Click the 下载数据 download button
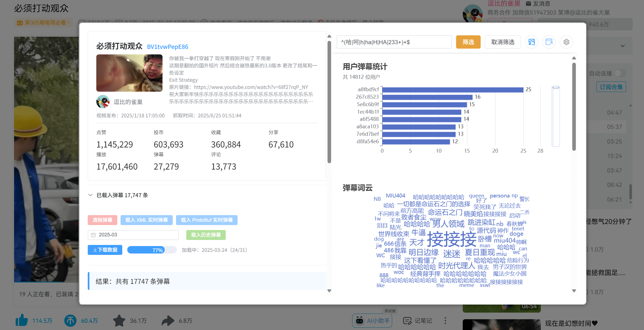644x330 pixels. tap(105, 250)
